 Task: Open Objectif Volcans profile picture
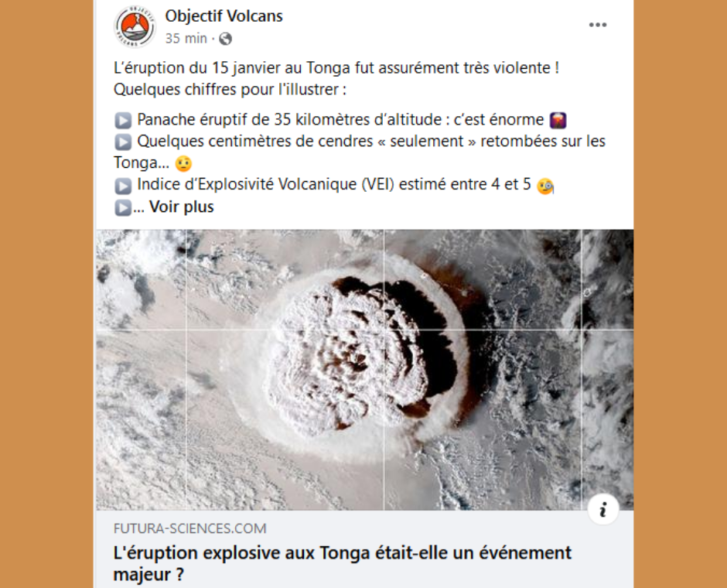tap(135, 27)
